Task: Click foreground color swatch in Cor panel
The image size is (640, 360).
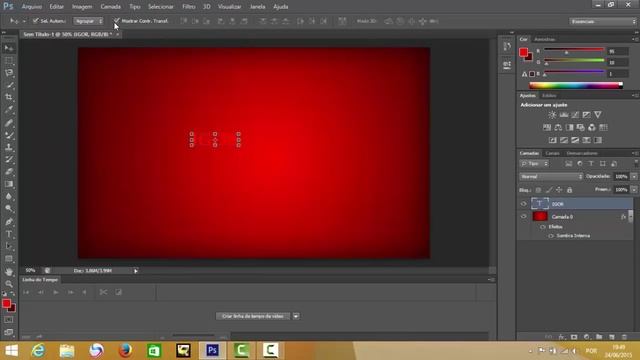Action: (x=523, y=52)
